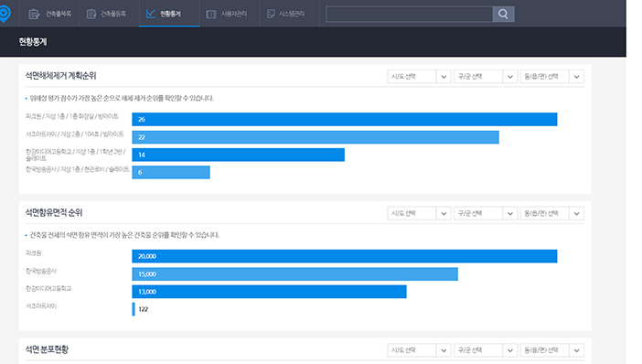Open 동(읍/면) 선택 dropdown in 석면해체제거 계획순위
Image resolution: width=642 pixels, height=364 pixels.
(552, 77)
